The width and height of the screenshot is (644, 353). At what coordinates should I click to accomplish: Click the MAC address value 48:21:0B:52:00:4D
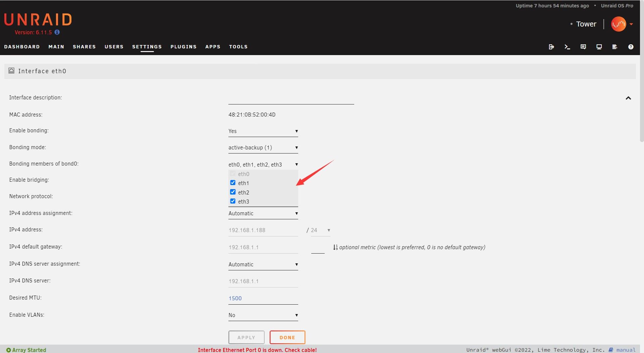(252, 115)
